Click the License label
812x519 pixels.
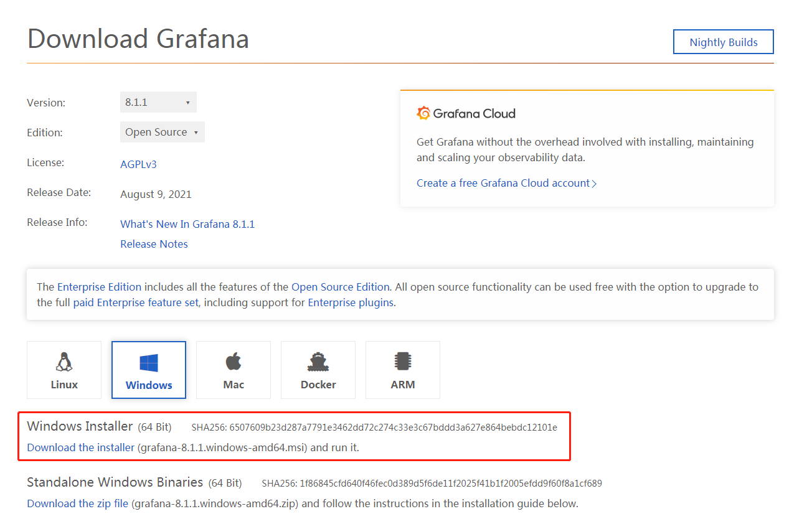point(45,162)
